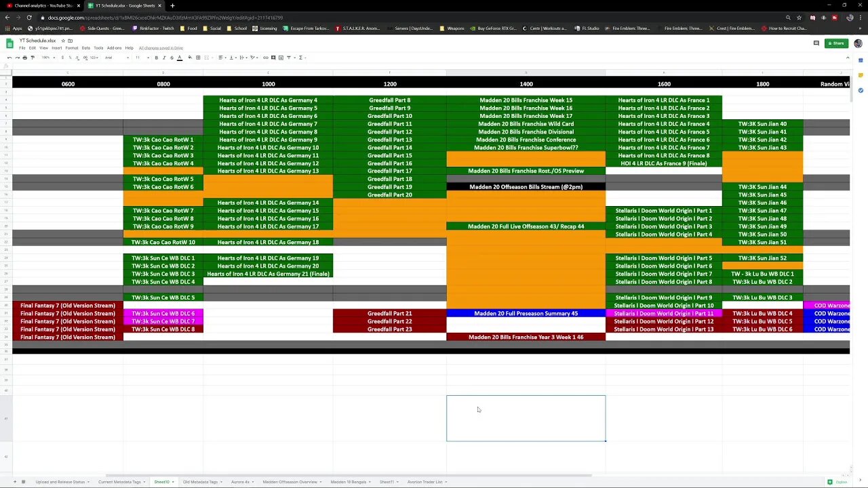Click the browser Reload icon
Image resolution: width=868 pixels, height=488 pixels.
pyautogui.click(x=29, y=18)
